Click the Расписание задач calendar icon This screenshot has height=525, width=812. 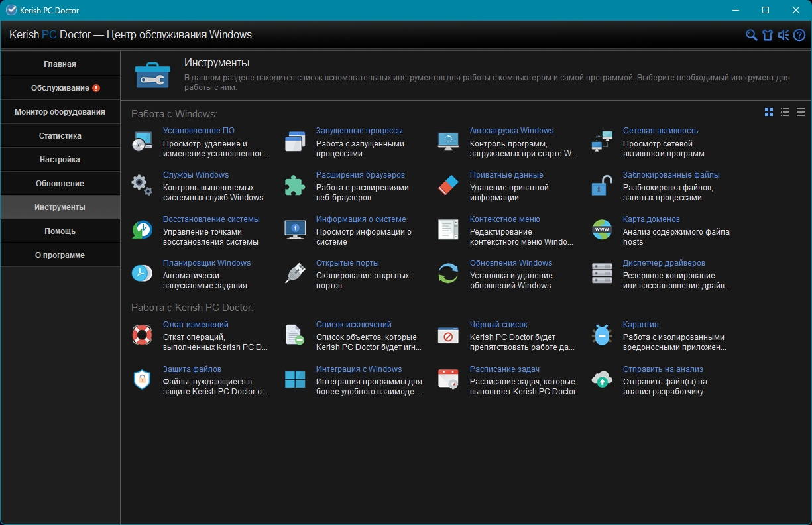[449, 380]
